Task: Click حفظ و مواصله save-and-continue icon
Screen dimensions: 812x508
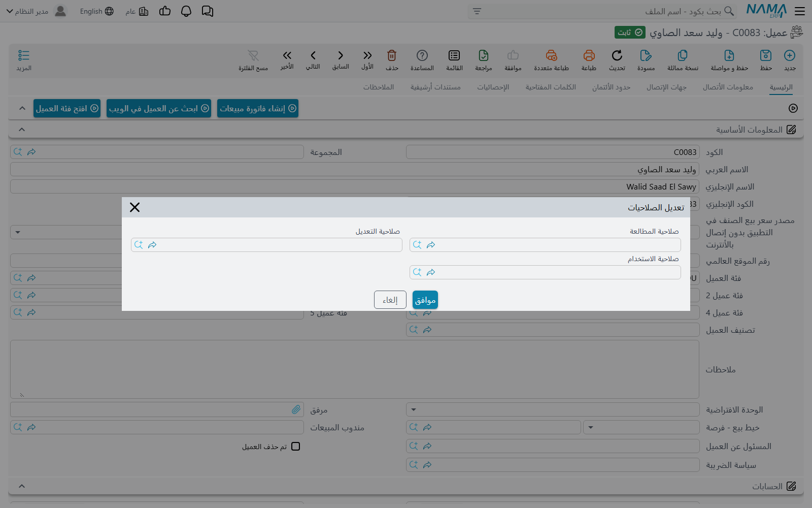Action: point(729,55)
